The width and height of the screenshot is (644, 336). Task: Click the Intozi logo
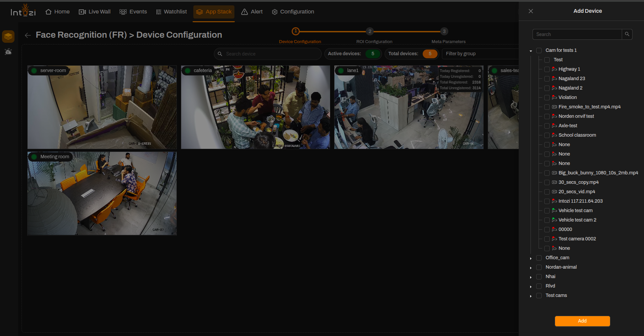coord(23,11)
